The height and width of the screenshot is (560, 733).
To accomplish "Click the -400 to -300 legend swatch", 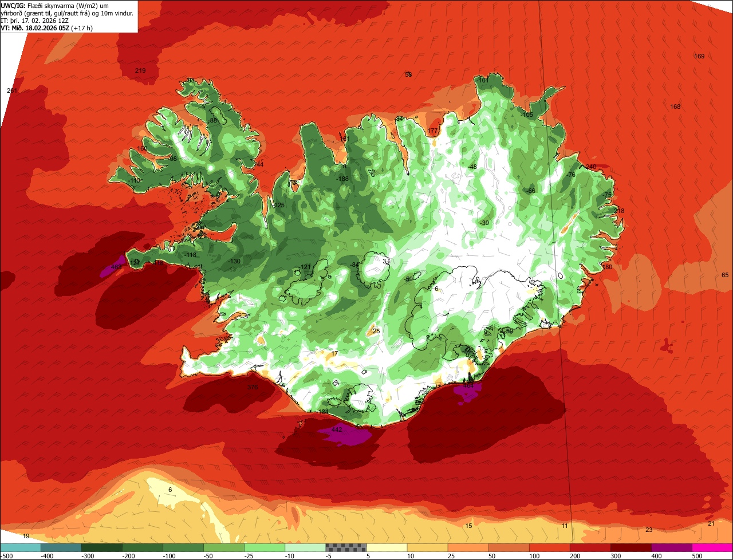I will pos(61,547).
